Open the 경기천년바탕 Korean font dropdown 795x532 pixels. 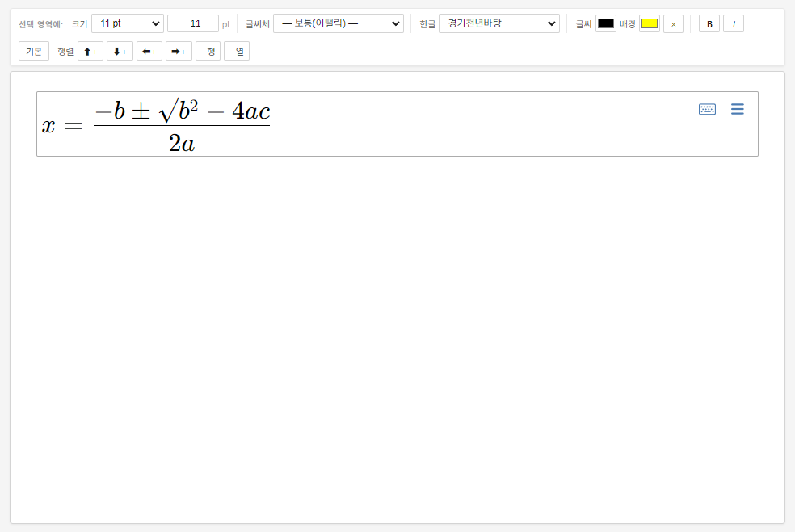click(x=499, y=23)
